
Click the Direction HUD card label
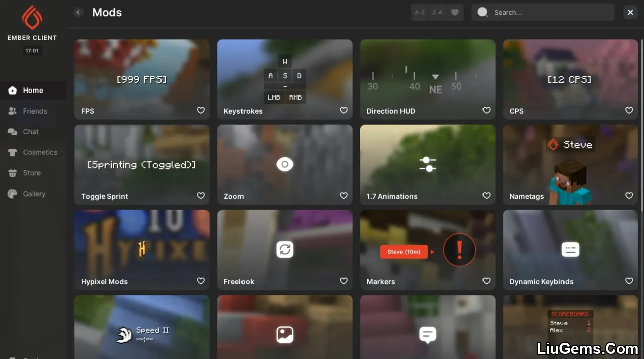coord(391,111)
